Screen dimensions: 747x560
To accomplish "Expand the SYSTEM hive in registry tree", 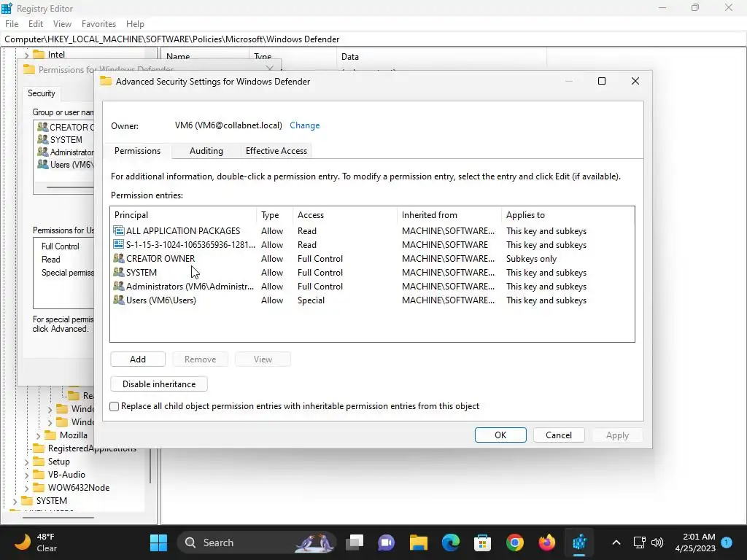I will (15, 501).
